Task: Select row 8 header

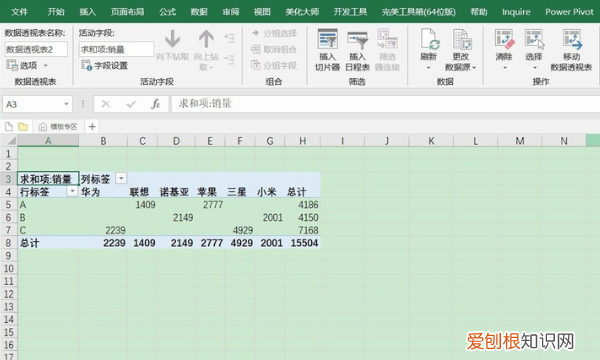Action: pyautogui.click(x=8, y=243)
